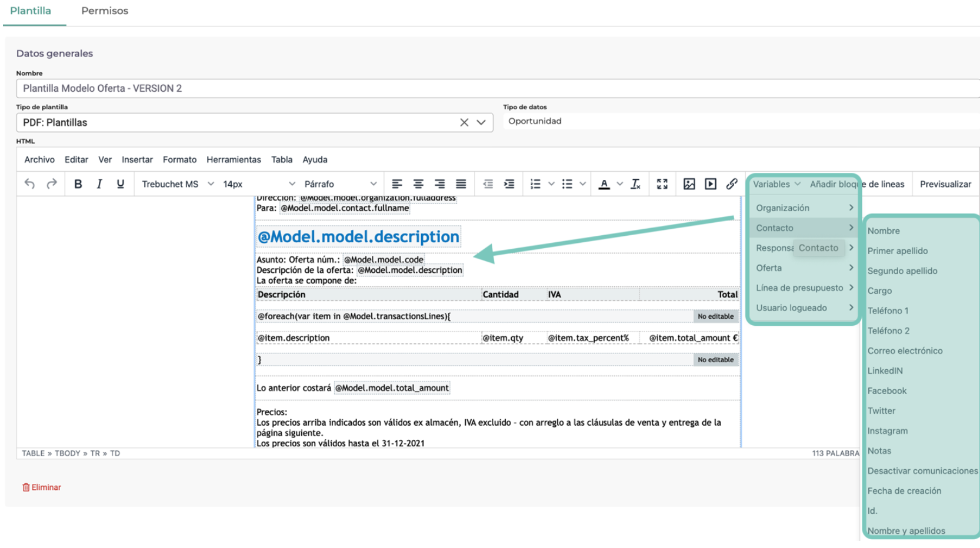
Task: Open the text color picker arrow
Action: [619, 184]
